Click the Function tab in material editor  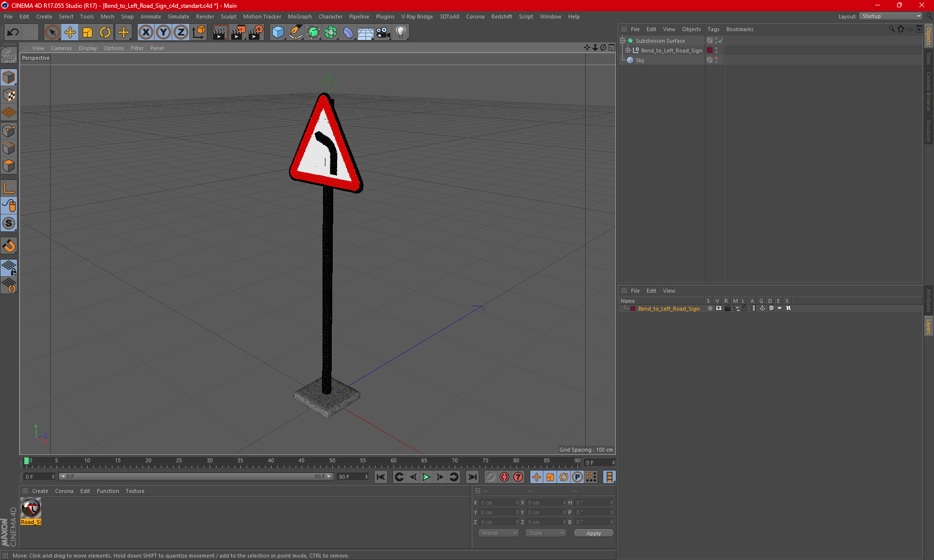point(108,490)
